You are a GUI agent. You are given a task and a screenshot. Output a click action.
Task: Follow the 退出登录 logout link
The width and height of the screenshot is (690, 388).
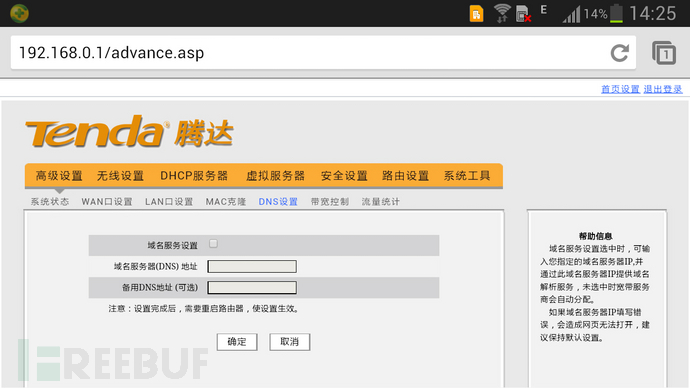pyautogui.click(x=663, y=89)
